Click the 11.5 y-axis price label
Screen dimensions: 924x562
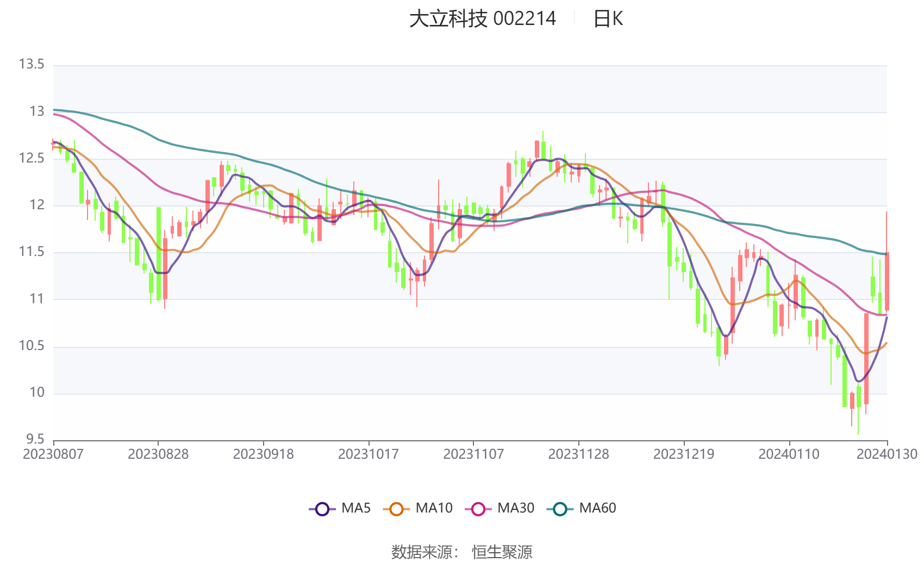coord(32,252)
